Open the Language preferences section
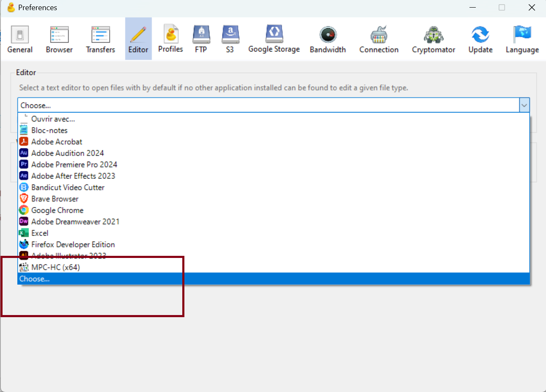This screenshot has width=546, height=392. click(522, 39)
